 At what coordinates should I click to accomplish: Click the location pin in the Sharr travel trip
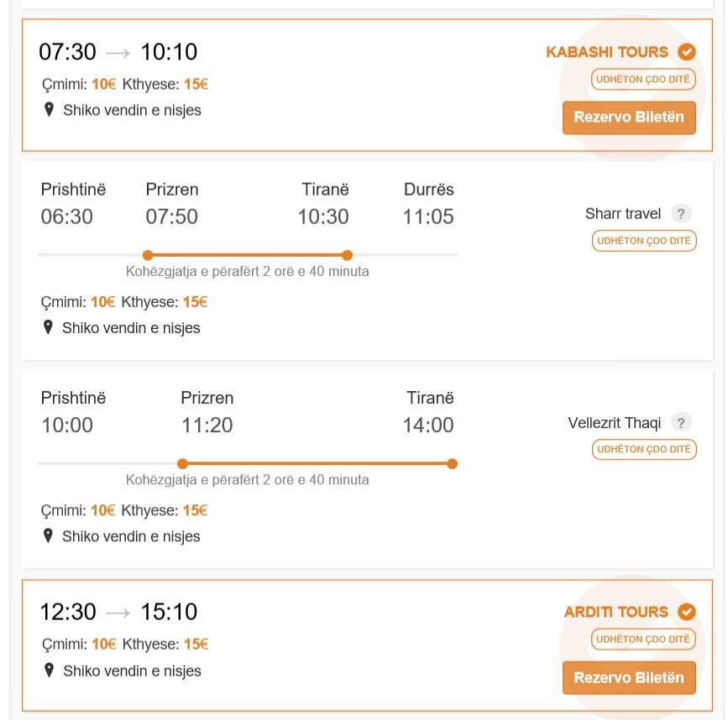coord(48,327)
